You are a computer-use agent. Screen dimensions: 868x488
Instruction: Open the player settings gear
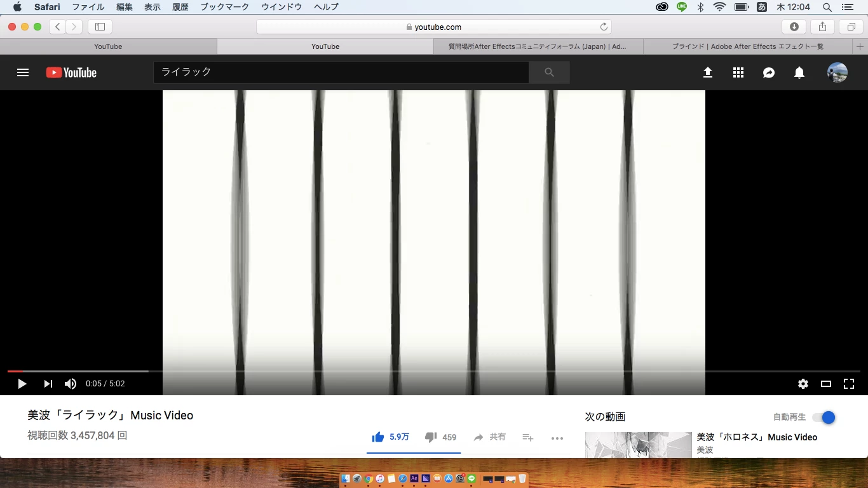point(803,384)
